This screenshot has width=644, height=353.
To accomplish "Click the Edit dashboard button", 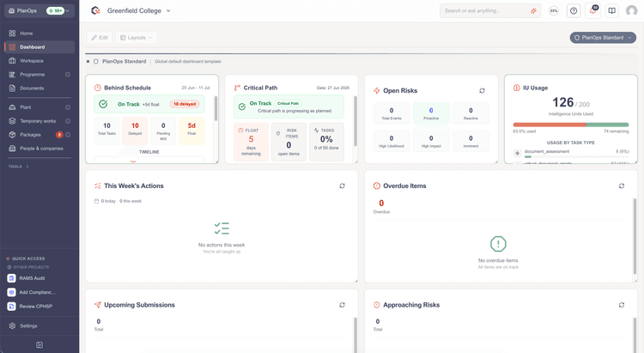I will coord(100,38).
